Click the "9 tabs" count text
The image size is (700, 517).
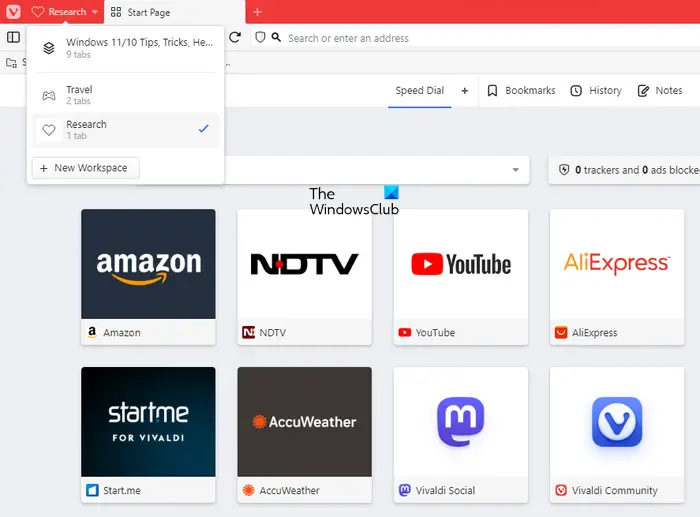tap(78, 55)
